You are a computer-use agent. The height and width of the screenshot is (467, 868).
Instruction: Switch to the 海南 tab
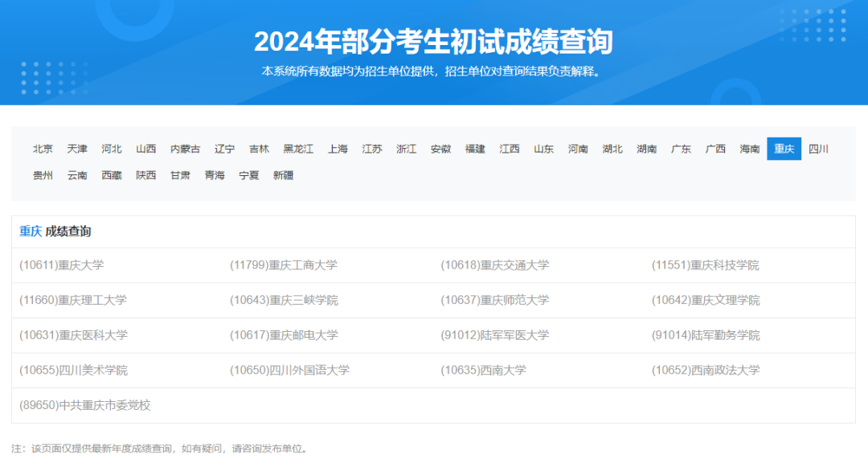tap(750, 149)
